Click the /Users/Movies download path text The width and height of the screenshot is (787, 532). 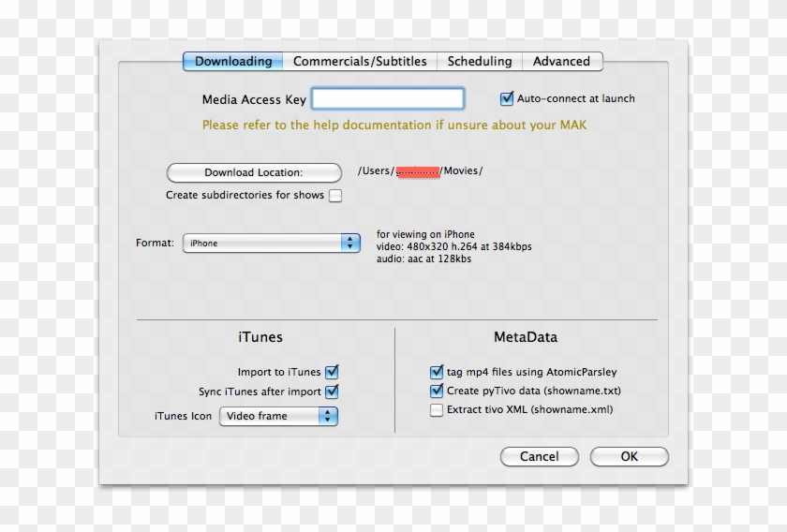coord(420,171)
